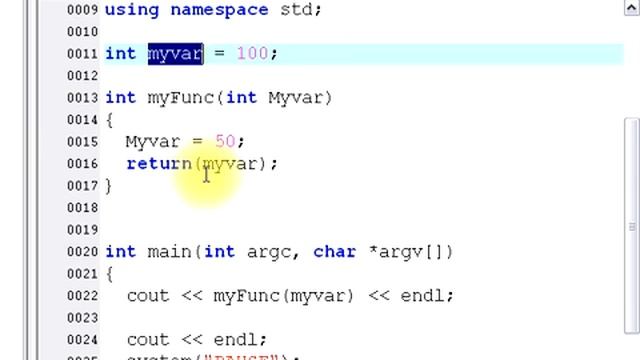The height and width of the screenshot is (360, 640).
Task: Click 'char' keyword on line 0020
Action: click(x=335, y=252)
